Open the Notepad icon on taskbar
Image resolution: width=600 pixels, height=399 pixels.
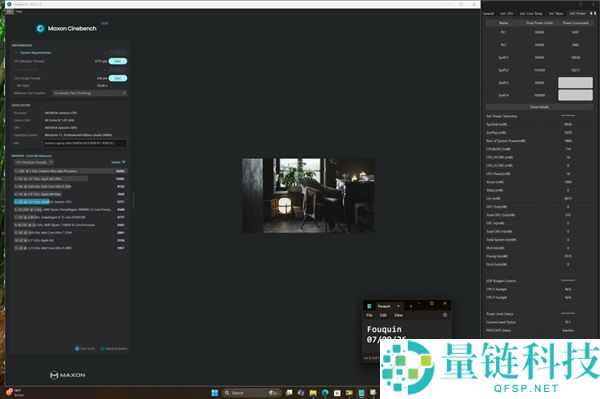361,393
